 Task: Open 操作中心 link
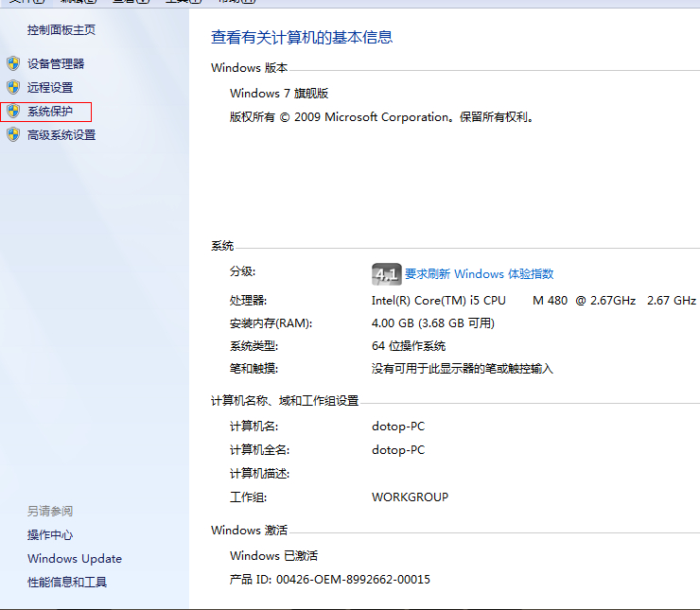point(50,534)
